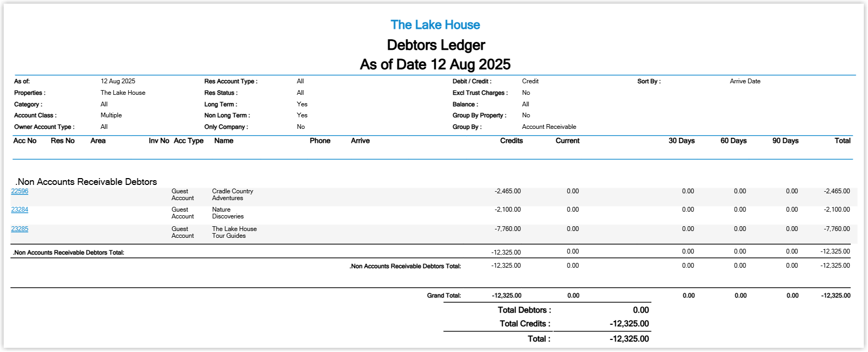
Task: Click the 'Group By Property :' label
Action: click(x=479, y=115)
